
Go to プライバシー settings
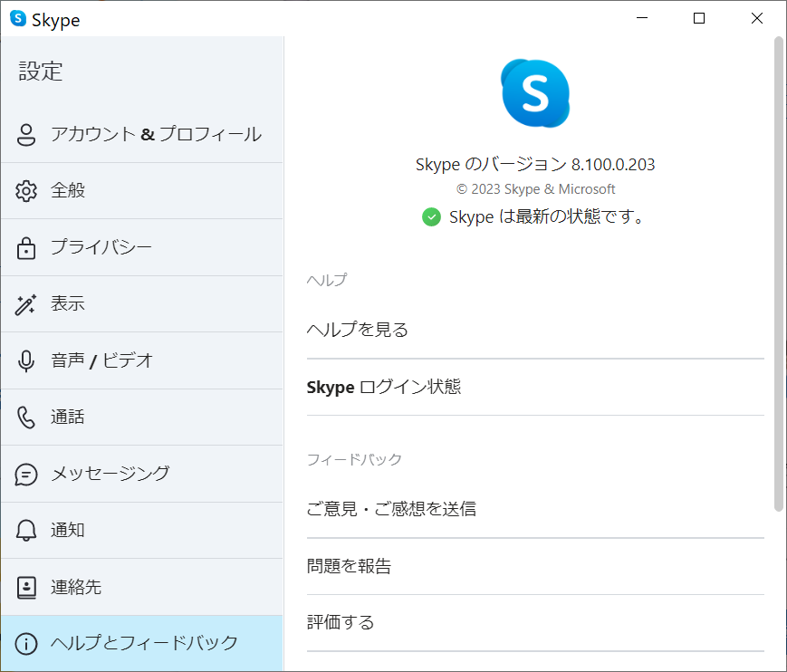point(142,247)
